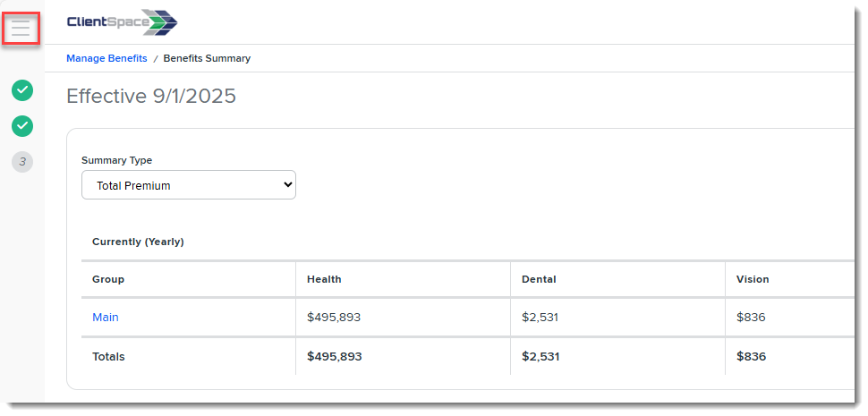Screen dimensions: 868x416
Task: Select the first completed step checkmark
Action: (x=22, y=90)
